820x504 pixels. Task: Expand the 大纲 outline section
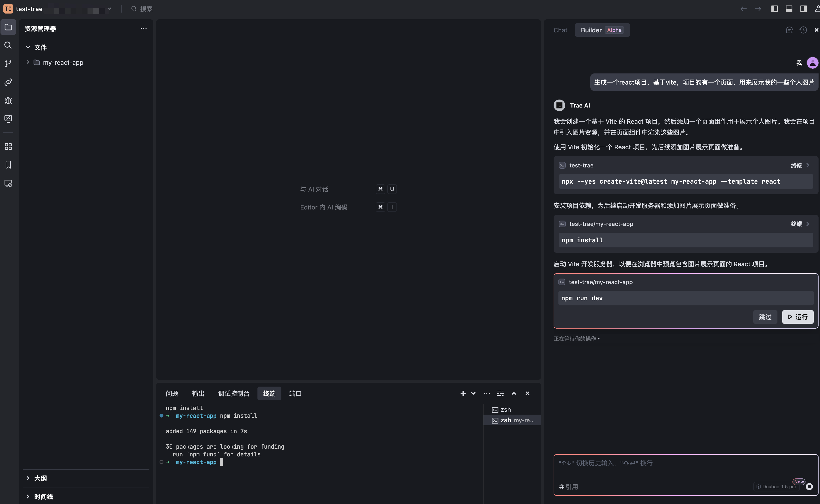40,478
